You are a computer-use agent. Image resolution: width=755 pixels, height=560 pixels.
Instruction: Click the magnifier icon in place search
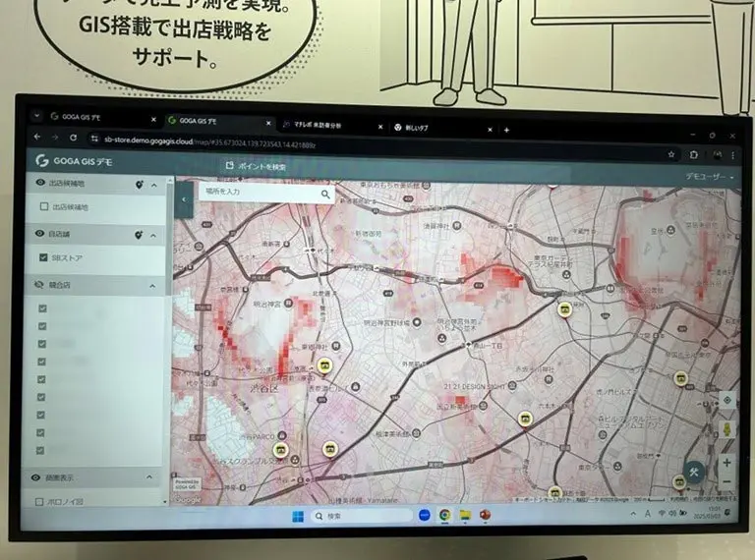point(326,194)
